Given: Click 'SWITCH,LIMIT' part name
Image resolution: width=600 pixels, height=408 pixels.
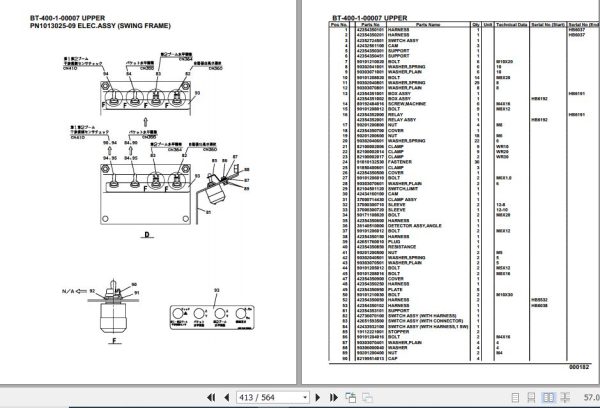Looking at the screenshot, I should pyautogui.click(x=404, y=189).
